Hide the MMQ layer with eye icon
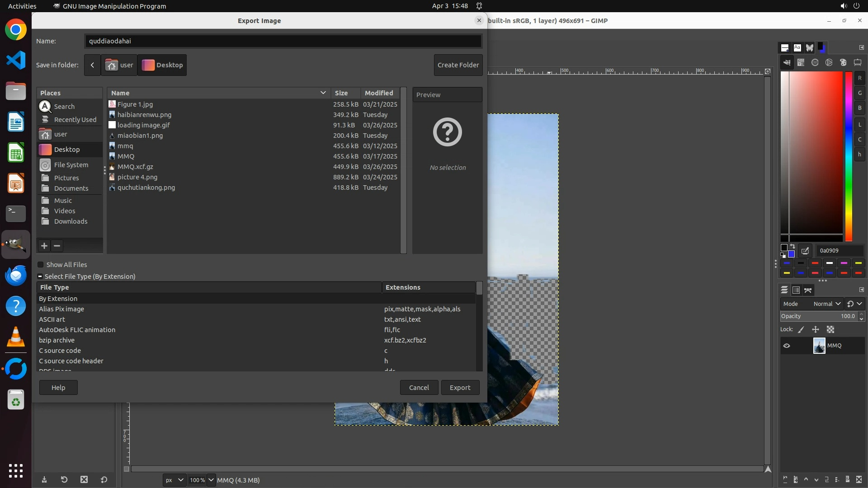This screenshot has width=868, height=488. [787, 346]
